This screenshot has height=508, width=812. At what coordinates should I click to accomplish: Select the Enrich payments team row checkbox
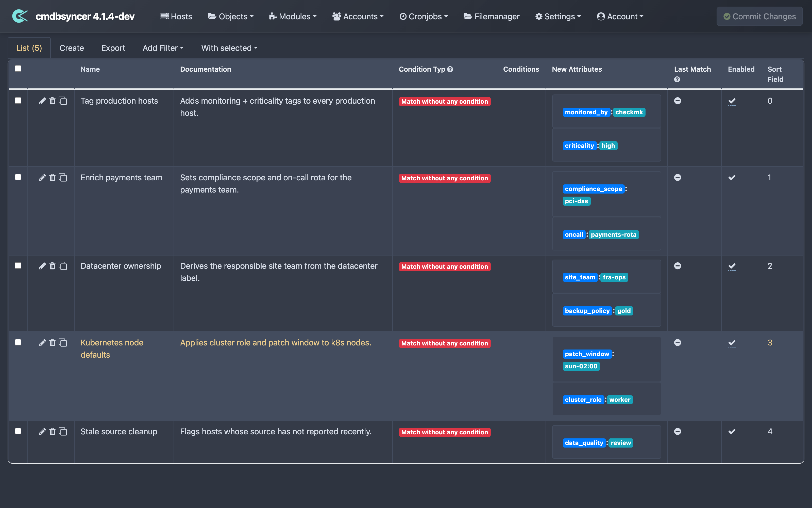(x=18, y=177)
